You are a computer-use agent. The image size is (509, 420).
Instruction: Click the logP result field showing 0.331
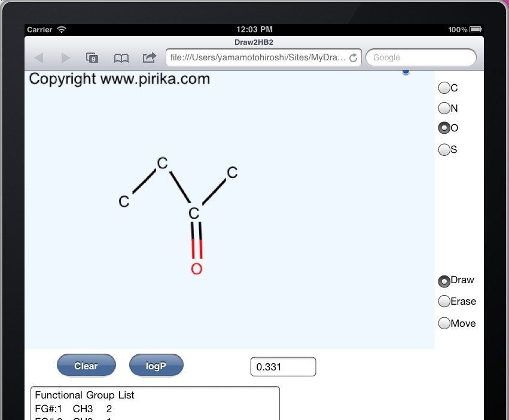click(283, 367)
